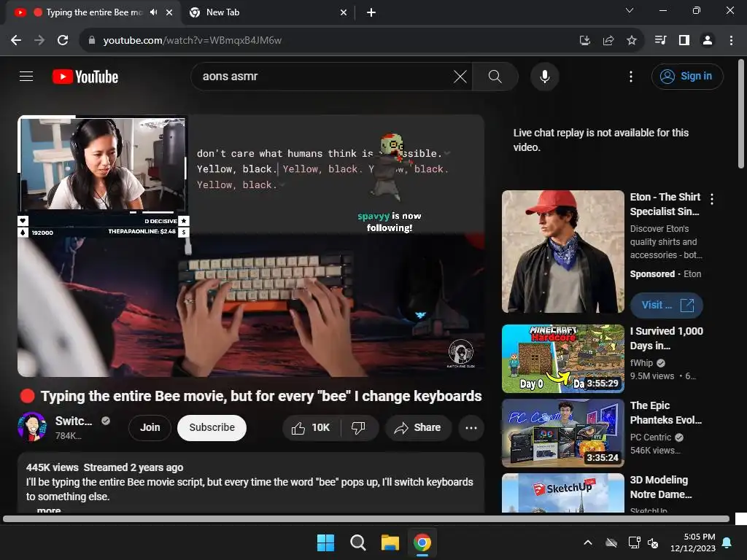Screen dimensions: 747x560
Task: Open media controls in Chrome toolbar
Action: [660, 41]
